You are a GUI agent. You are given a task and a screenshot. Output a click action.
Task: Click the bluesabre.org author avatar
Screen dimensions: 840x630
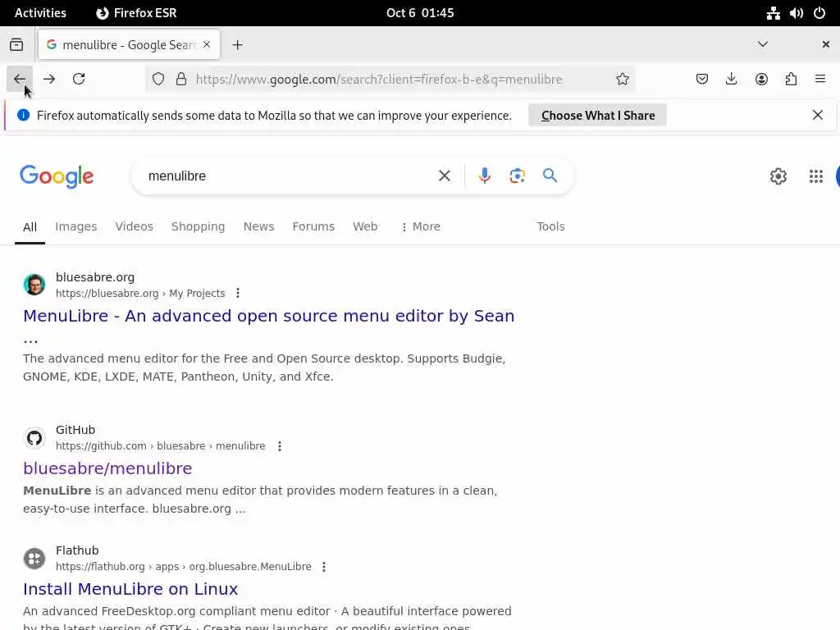[x=34, y=285]
